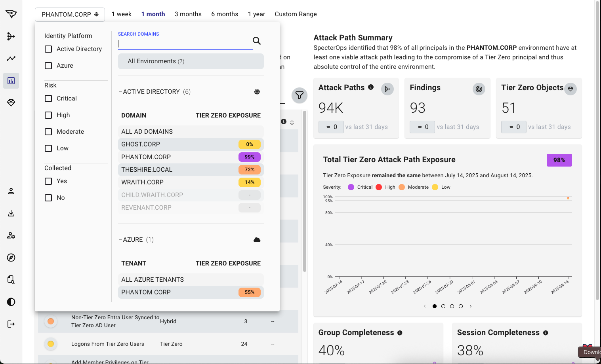Click the logout icon in sidebar
601x364 pixels.
click(x=11, y=324)
